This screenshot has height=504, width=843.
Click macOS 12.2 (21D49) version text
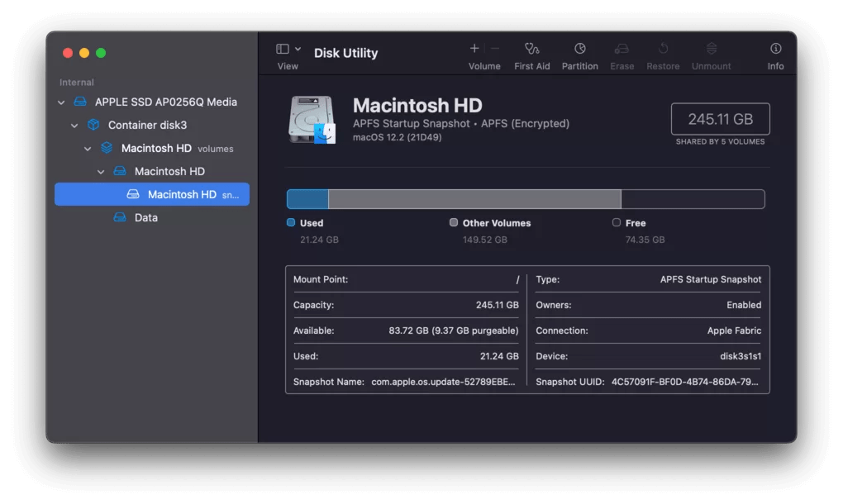click(397, 137)
